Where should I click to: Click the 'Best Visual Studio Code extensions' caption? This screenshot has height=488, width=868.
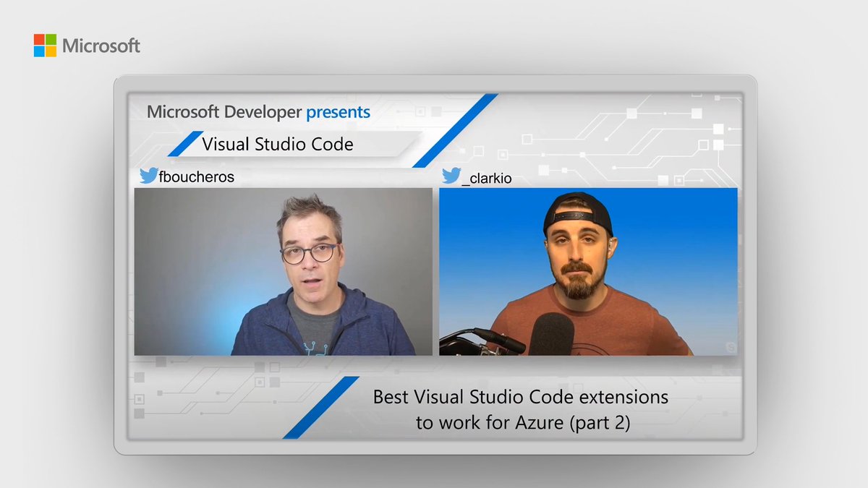coord(521,397)
